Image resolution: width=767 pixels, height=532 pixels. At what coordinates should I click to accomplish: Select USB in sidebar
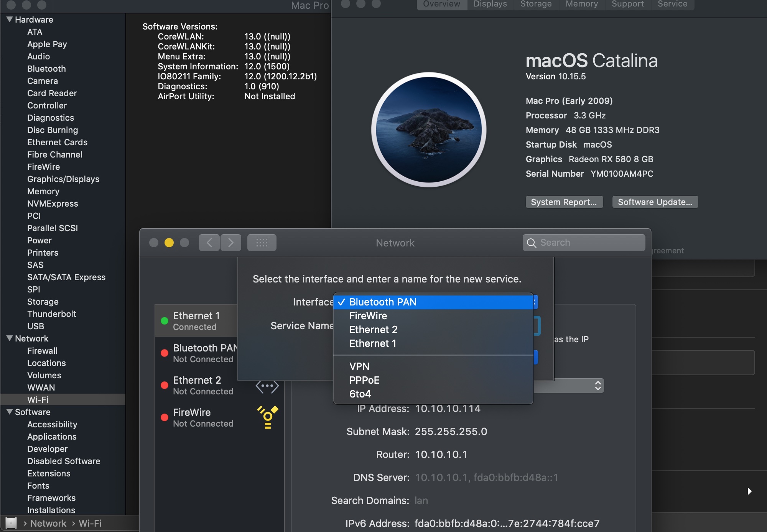36,326
